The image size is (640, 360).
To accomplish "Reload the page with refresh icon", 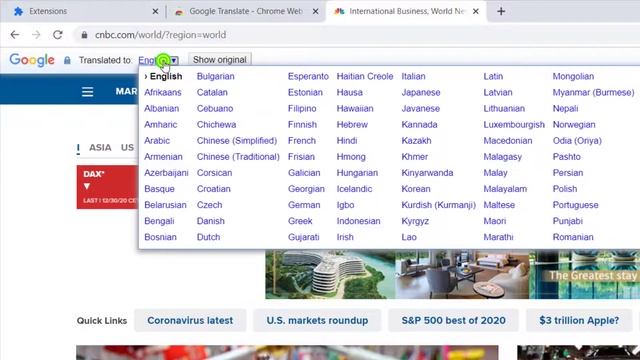I will (x=58, y=35).
